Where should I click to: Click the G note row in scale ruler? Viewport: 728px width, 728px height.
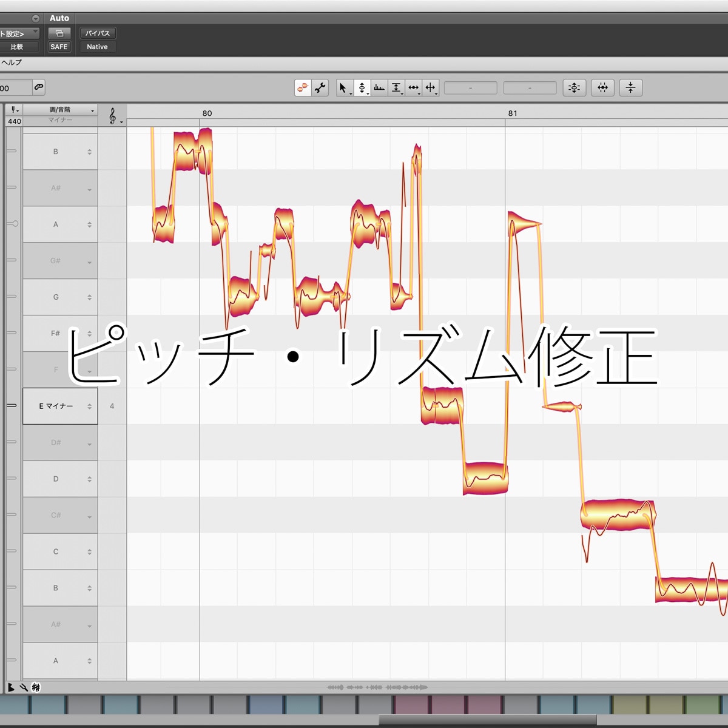click(60, 297)
